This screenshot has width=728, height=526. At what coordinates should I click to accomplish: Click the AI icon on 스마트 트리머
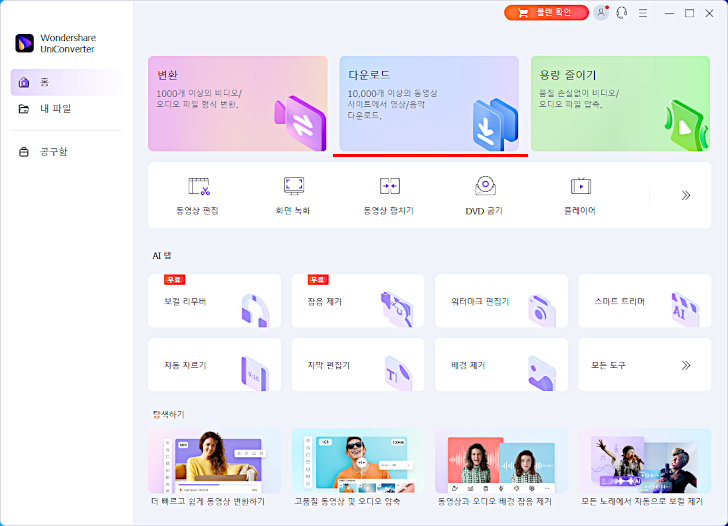click(x=685, y=309)
